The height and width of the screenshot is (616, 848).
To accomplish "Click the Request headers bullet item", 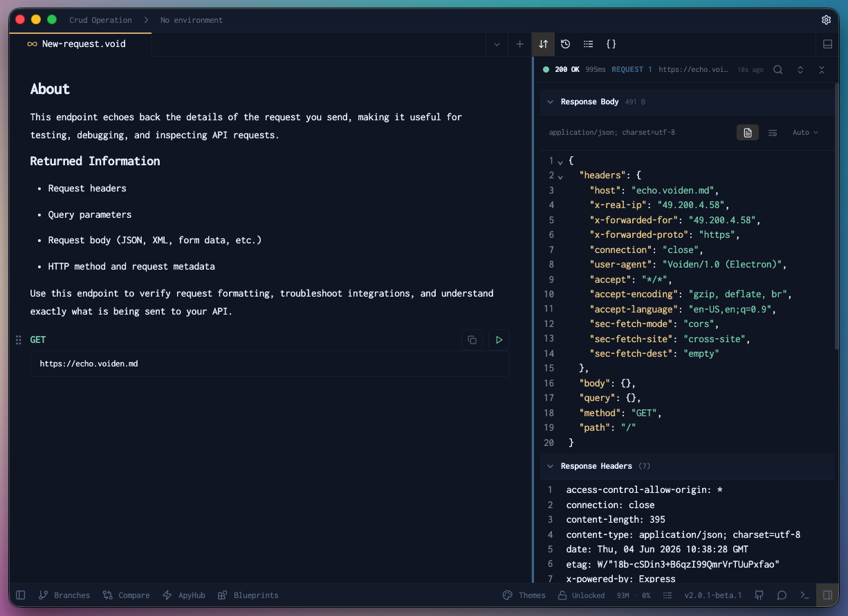I will pyautogui.click(x=87, y=188).
